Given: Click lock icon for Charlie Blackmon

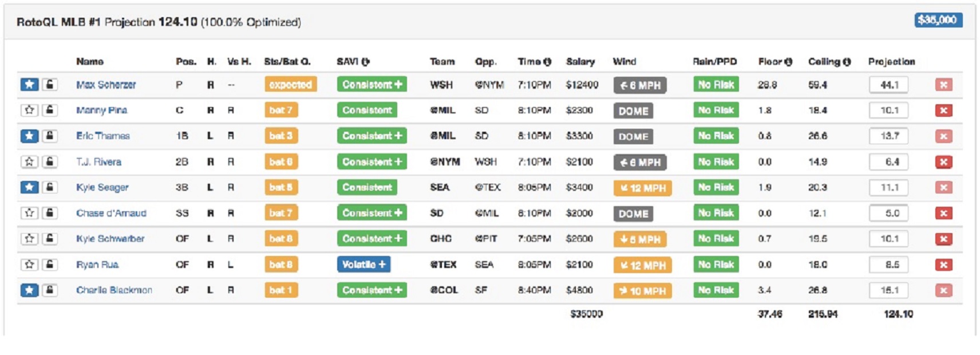Looking at the screenshot, I should pyautogui.click(x=50, y=290).
